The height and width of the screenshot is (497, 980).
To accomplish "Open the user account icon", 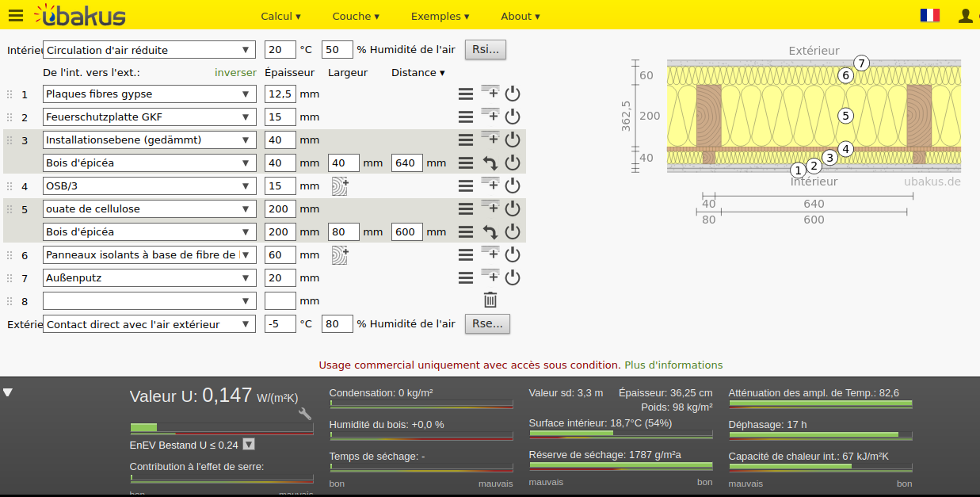I will [965, 15].
